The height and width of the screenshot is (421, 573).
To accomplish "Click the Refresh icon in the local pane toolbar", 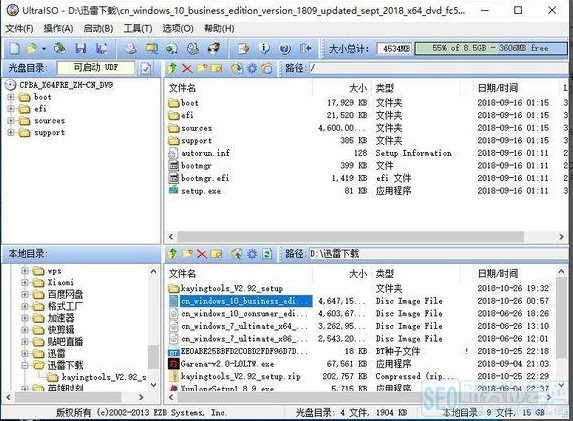I will [267, 254].
